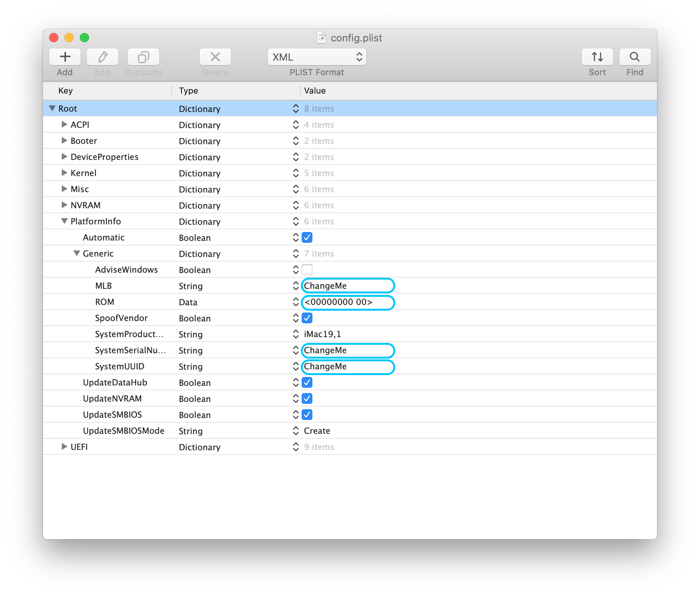Enable the AdviseWindows checkbox
Image resolution: width=700 pixels, height=596 pixels.
coord(307,270)
